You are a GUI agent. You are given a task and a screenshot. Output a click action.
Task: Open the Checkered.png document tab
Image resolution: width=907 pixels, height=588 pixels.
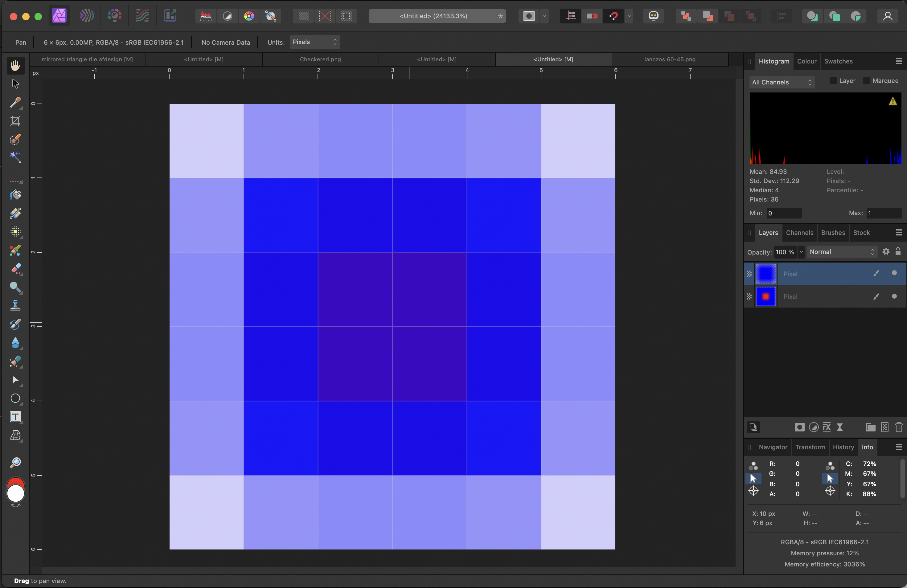320,59
